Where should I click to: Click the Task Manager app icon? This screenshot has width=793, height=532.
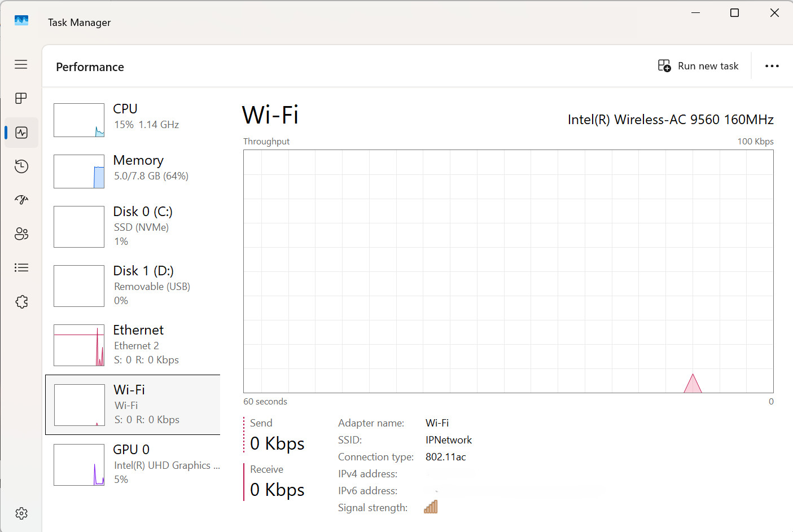coord(21,20)
